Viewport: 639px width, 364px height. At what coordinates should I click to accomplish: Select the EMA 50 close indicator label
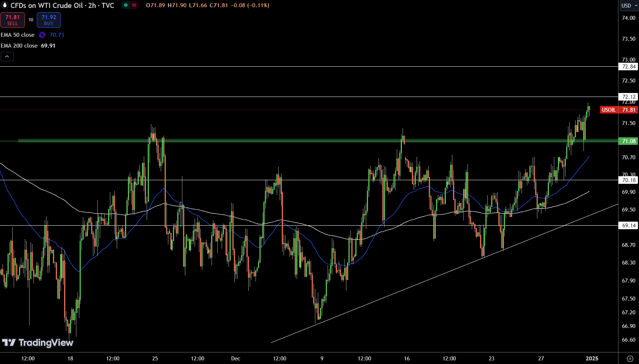(18, 35)
